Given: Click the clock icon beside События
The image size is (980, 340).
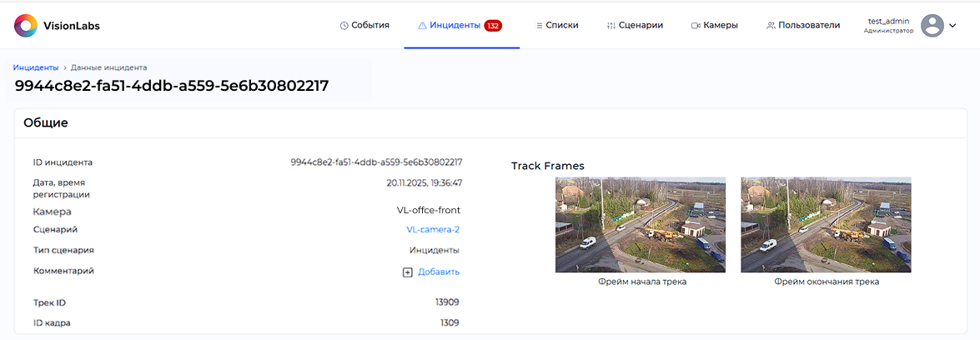Looking at the screenshot, I should [343, 26].
